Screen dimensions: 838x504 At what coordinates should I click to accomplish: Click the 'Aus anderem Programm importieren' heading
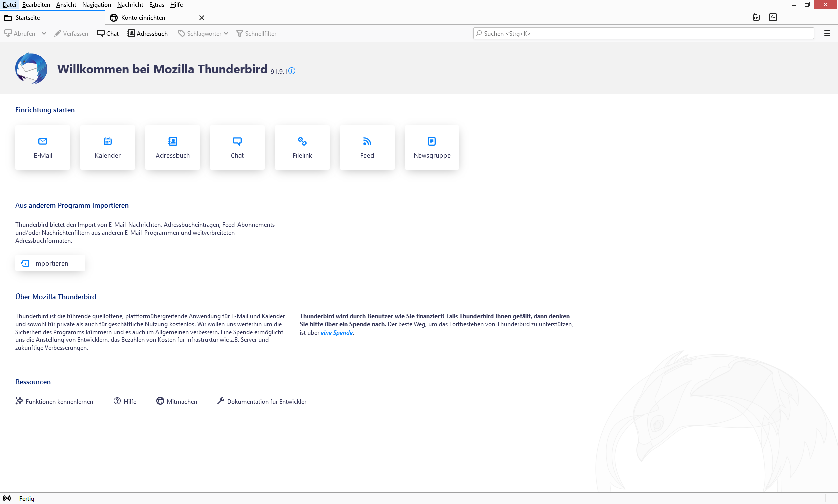(72, 205)
